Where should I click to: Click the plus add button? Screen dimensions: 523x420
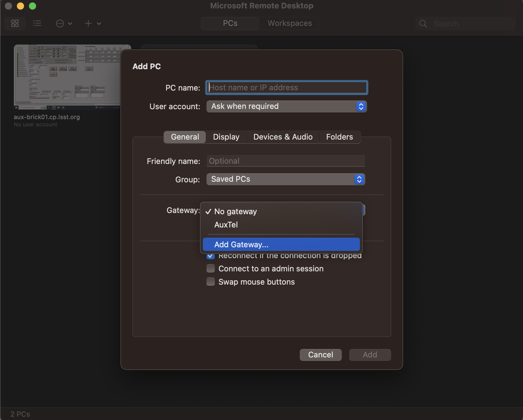(88, 23)
